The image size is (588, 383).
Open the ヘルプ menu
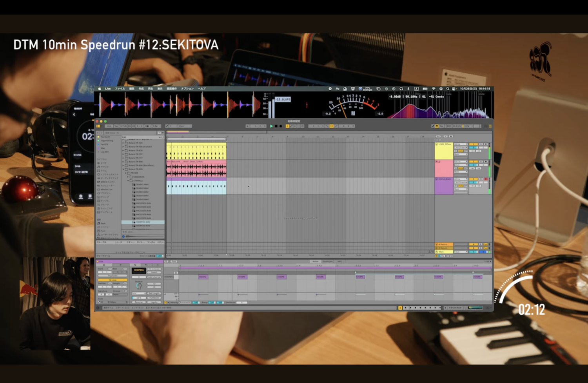(x=202, y=89)
